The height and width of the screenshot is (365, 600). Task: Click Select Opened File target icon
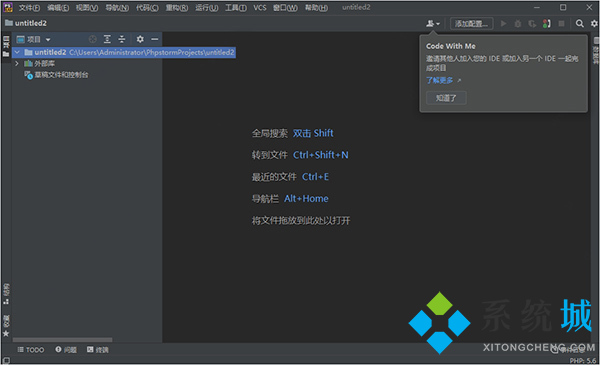[93, 39]
